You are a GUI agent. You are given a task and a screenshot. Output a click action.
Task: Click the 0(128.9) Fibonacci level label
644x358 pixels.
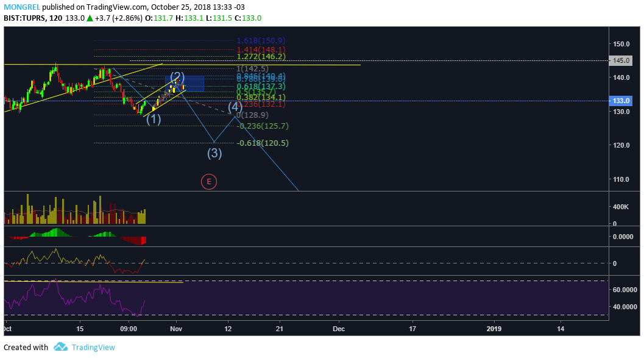(x=252, y=115)
